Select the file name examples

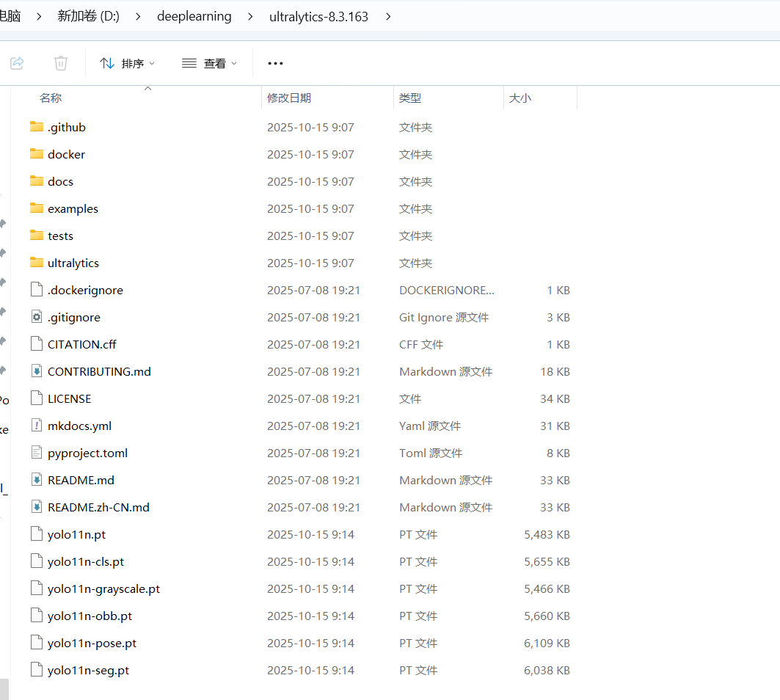coord(73,209)
